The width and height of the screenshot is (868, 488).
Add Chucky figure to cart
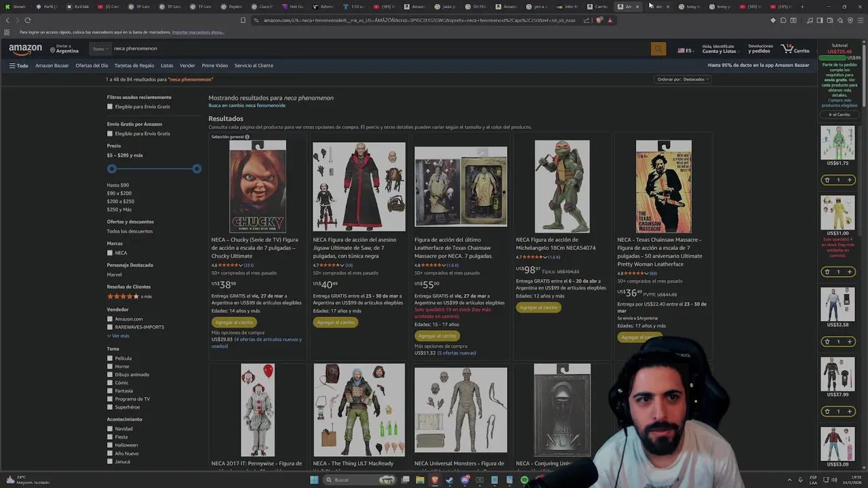(234, 323)
